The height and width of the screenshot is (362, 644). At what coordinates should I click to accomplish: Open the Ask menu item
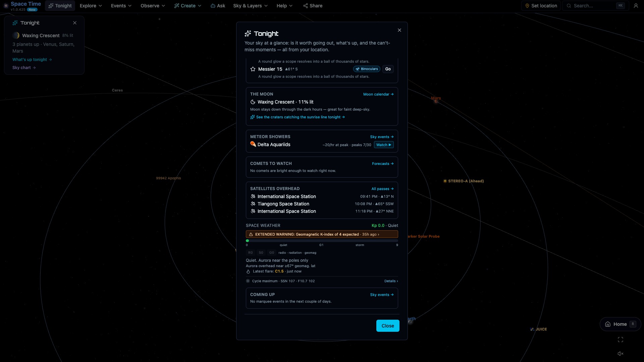[218, 6]
